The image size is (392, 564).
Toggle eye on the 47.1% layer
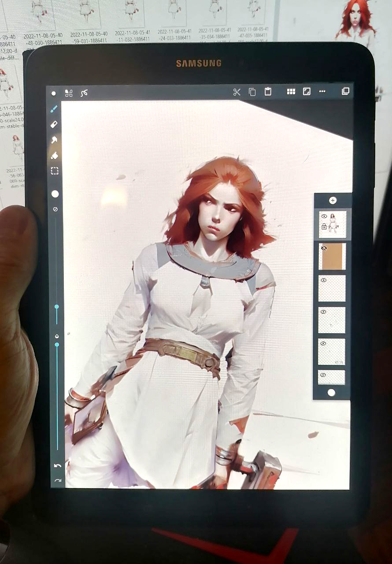point(324,343)
